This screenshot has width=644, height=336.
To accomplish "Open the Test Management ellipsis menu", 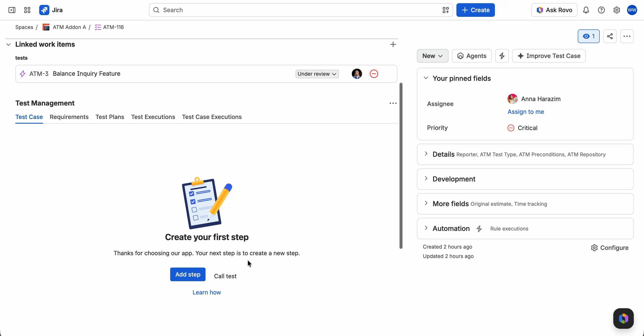I will [x=393, y=103].
